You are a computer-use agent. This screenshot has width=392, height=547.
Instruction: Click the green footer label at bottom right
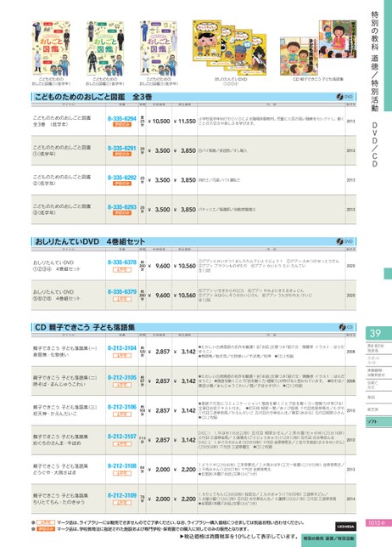tap(328, 539)
